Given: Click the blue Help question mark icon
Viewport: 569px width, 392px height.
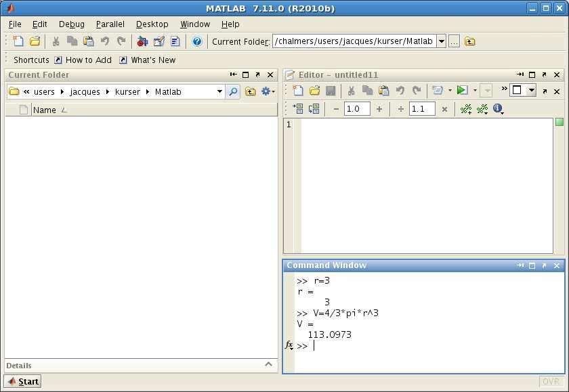Looking at the screenshot, I should tap(197, 41).
